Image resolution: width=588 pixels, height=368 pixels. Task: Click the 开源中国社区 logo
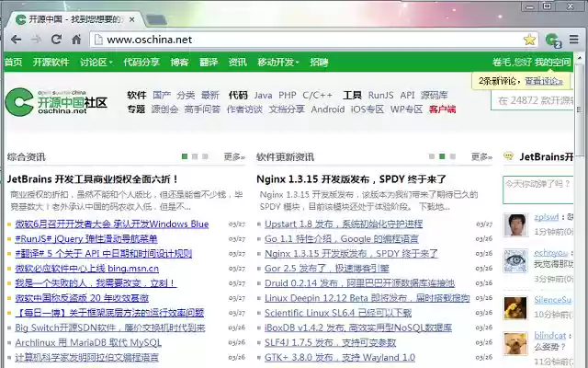(x=56, y=102)
